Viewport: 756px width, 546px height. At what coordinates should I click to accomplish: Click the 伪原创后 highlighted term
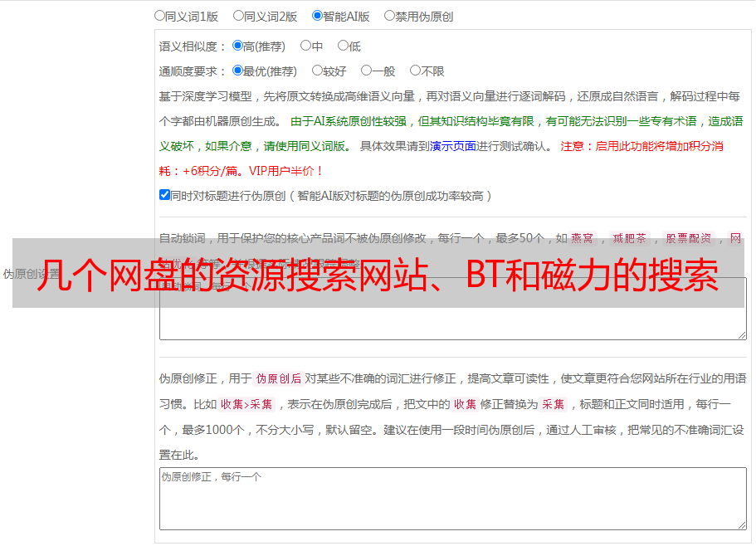point(278,378)
